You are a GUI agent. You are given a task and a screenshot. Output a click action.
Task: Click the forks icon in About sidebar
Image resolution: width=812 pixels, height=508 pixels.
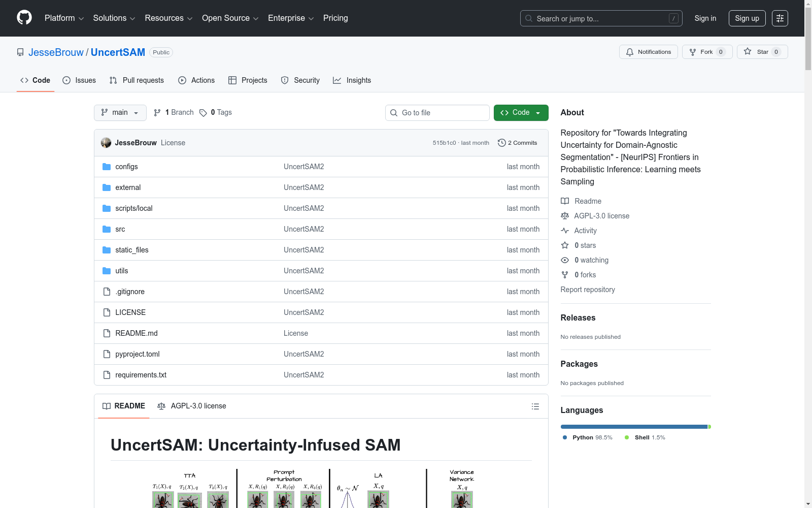point(565,275)
